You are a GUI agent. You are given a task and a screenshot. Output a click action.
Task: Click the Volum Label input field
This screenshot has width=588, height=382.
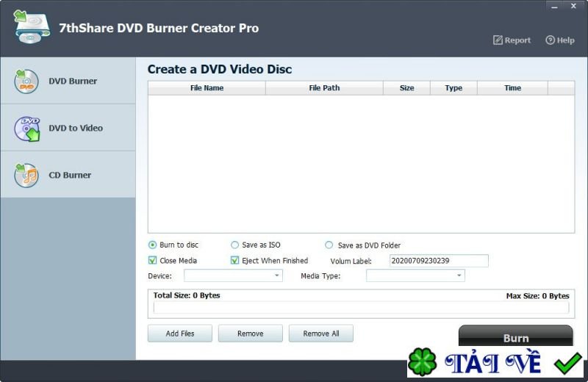[439, 261]
